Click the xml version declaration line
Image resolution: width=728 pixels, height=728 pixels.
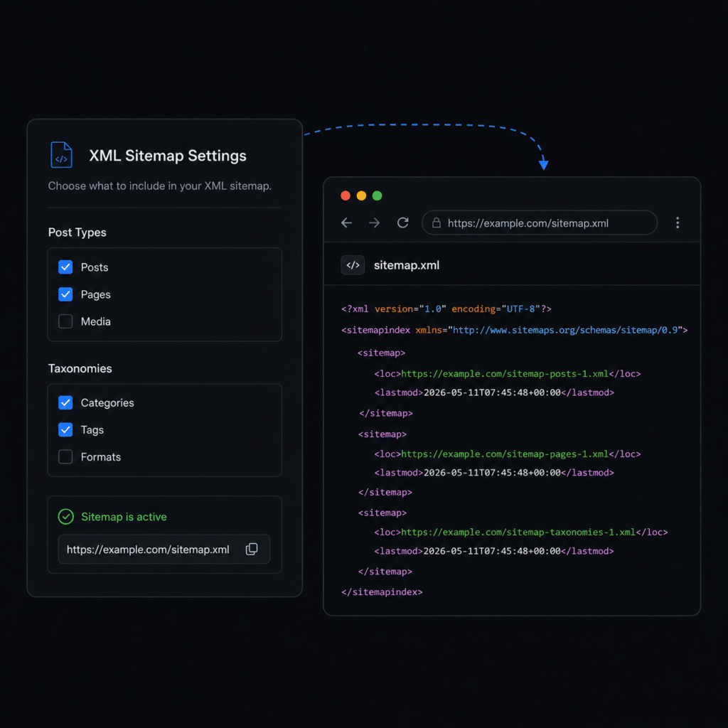click(x=446, y=309)
